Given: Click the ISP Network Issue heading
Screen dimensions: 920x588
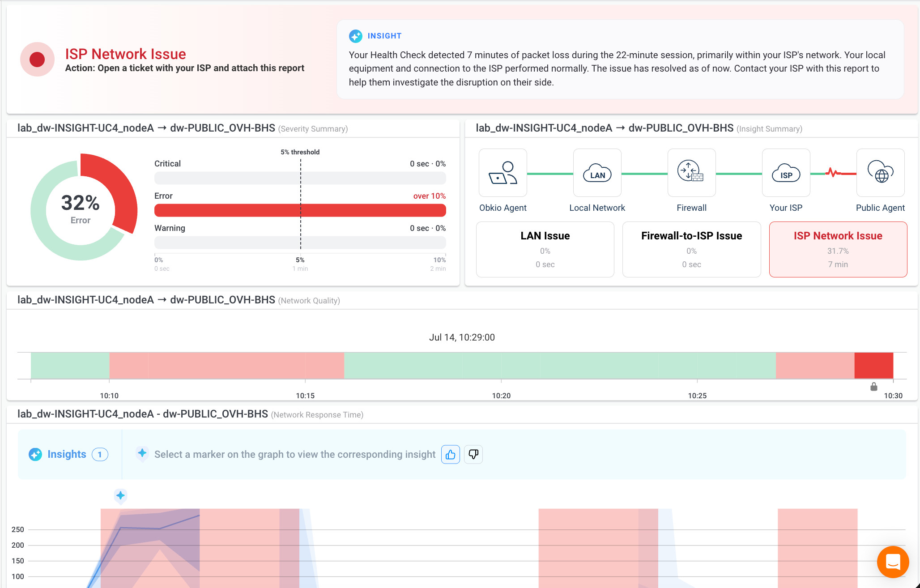Looking at the screenshot, I should [126, 54].
